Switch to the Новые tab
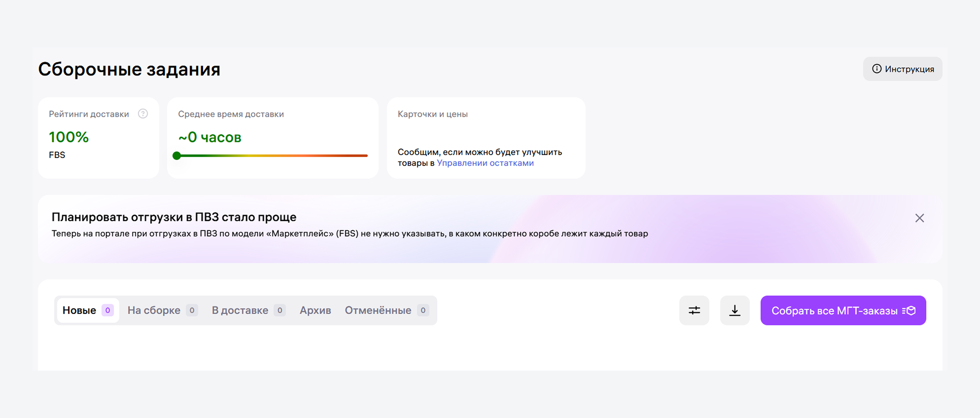 click(80, 310)
